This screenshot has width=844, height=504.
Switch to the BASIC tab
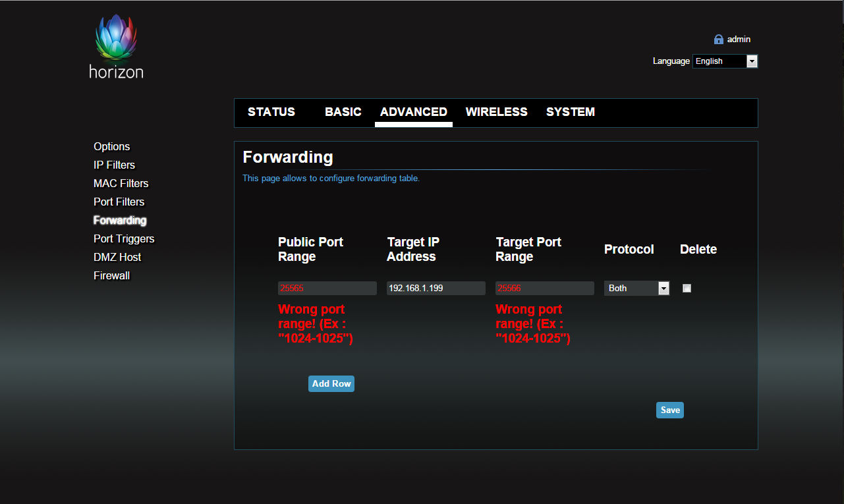click(x=343, y=112)
